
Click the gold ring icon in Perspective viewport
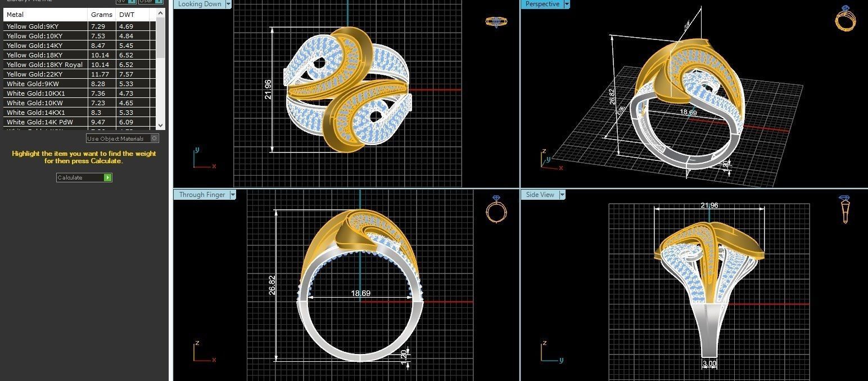pos(846,19)
